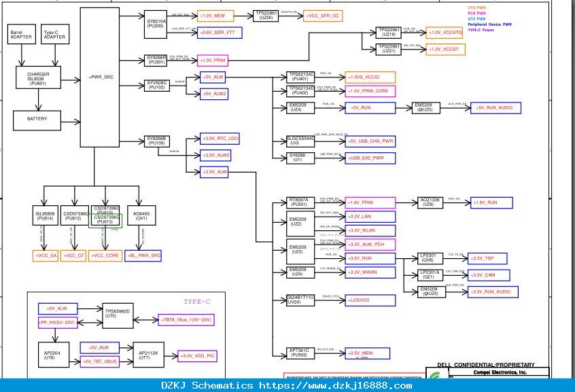Select the +BL_PWR_SRC rail box
This screenshot has width=575, height=392.
coord(143,255)
